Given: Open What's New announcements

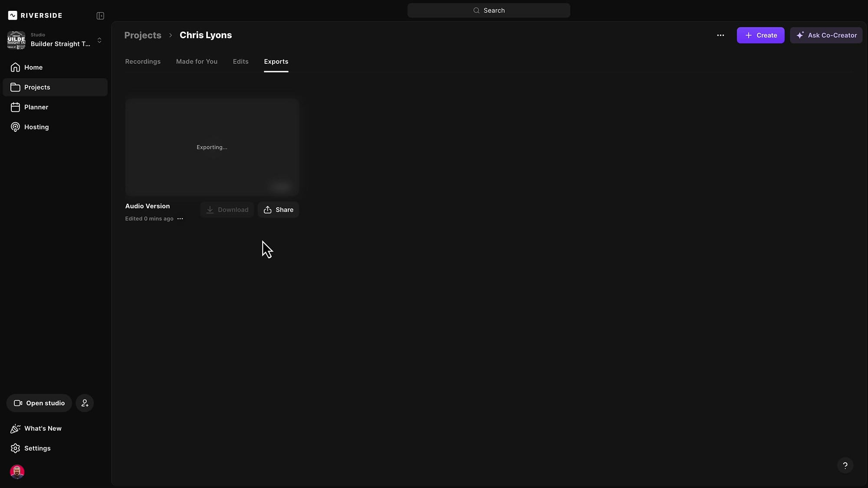Looking at the screenshot, I should point(42,428).
